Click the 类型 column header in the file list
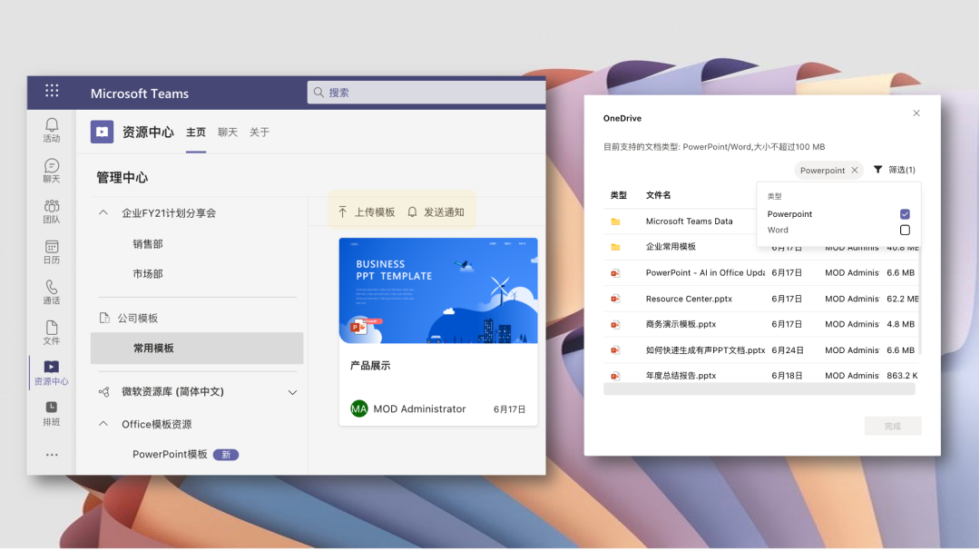Screen dimensions: 980x551 coord(618,195)
